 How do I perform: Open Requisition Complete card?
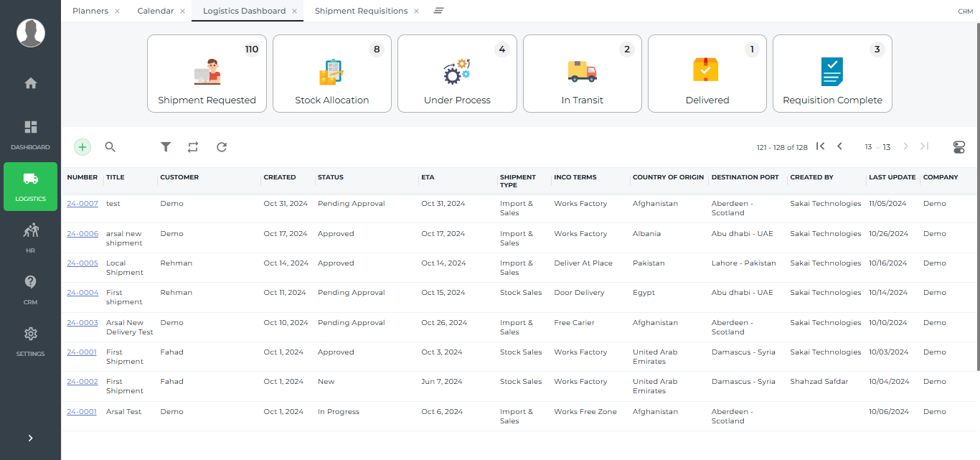[832, 74]
